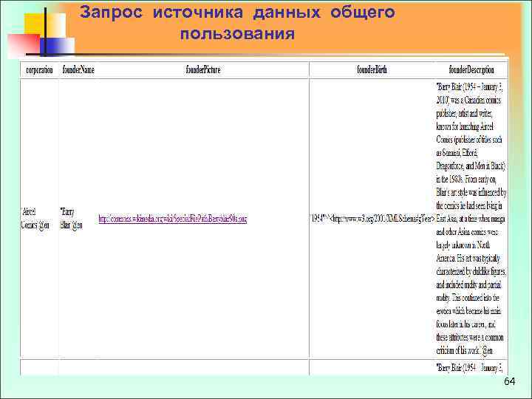Screen dimensions: 532x399
Task: Click the slide number 64
Action: point(509,381)
